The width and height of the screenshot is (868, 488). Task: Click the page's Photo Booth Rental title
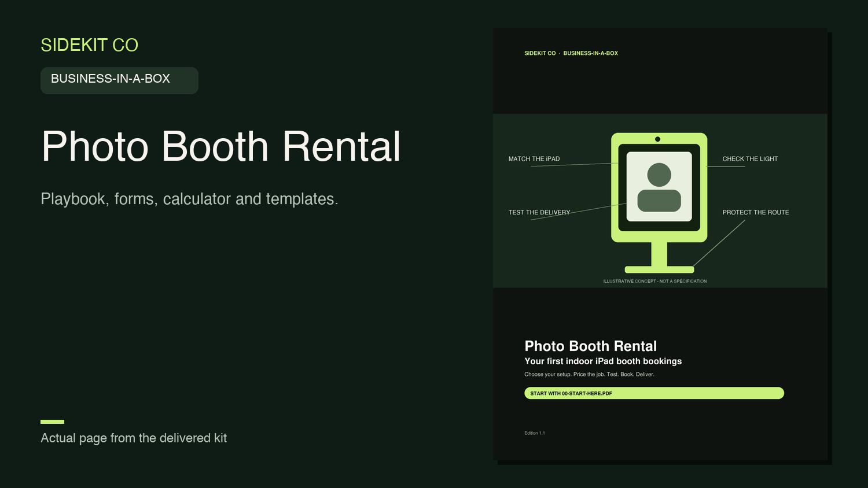click(591, 346)
